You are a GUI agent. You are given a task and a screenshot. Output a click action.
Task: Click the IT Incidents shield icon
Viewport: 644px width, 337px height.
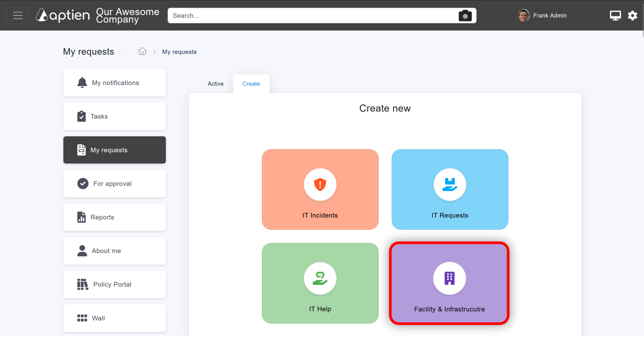point(320,184)
